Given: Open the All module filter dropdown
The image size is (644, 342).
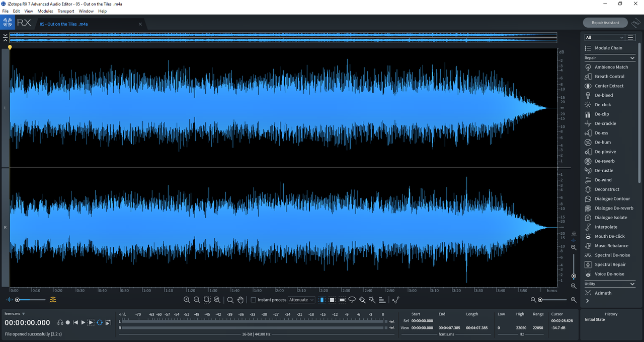Looking at the screenshot, I should tap(604, 37).
